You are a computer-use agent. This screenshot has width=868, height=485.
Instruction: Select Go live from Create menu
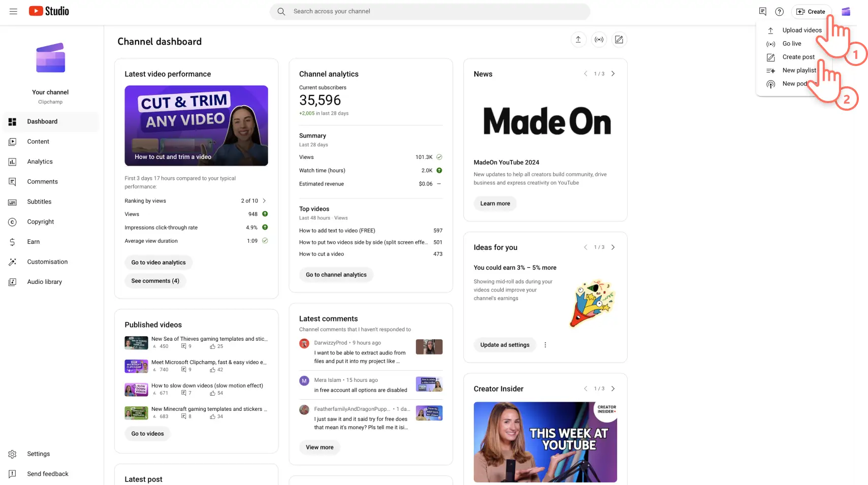792,44
